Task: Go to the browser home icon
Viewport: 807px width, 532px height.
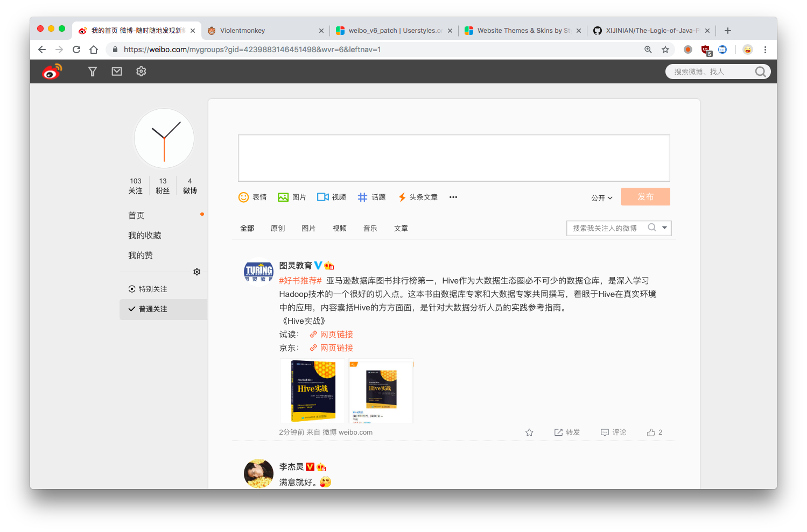Action: pyautogui.click(x=94, y=49)
